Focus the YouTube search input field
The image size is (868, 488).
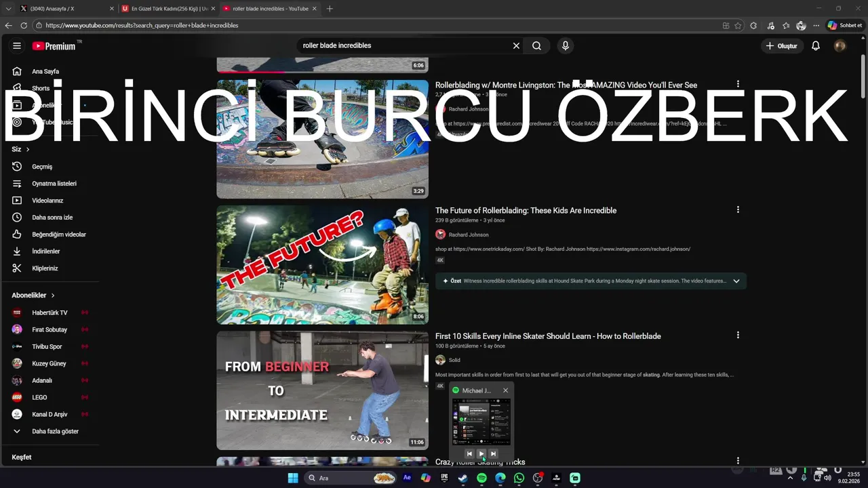click(403, 45)
